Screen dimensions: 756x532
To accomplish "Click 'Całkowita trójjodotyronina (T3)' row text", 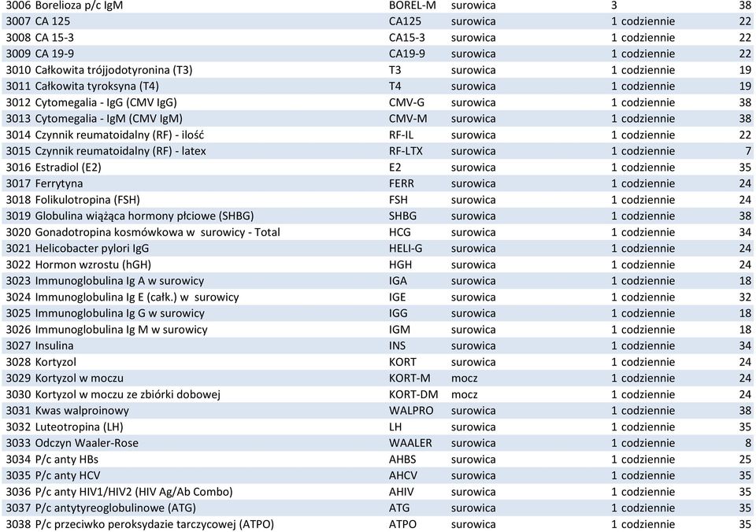I will (x=113, y=70).
